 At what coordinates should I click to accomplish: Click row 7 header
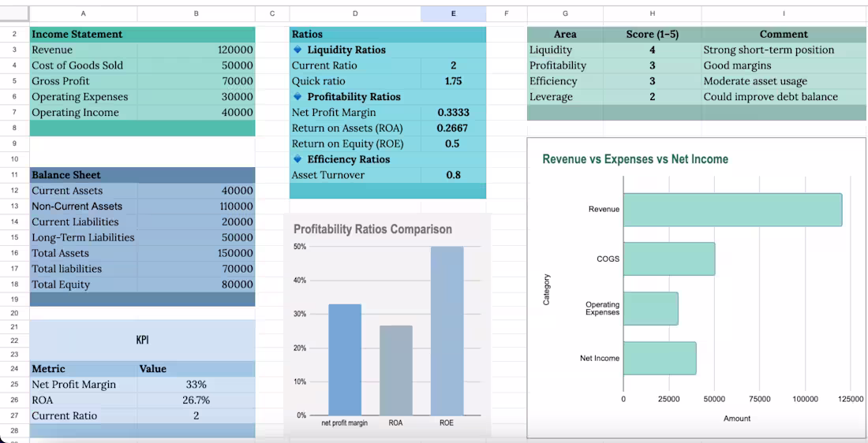tap(15, 112)
